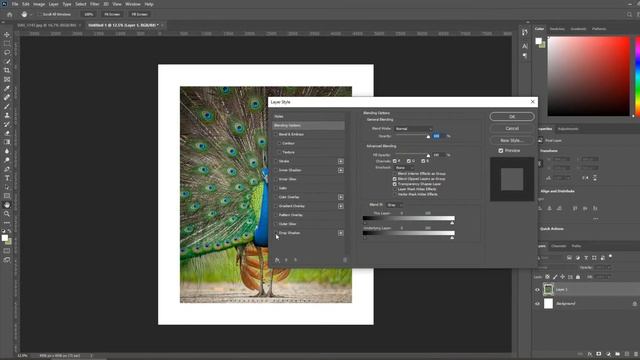This screenshot has width=640, height=360.
Task: Select the Move tool in the toolbar
Action: tap(7, 35)
